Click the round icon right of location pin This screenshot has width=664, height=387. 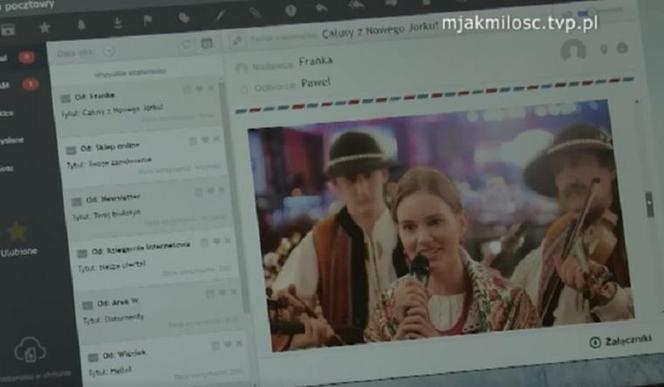(622, 48)
